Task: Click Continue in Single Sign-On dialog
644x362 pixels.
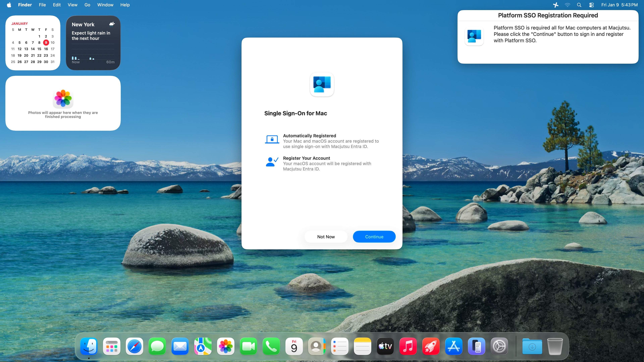Action: [x=374, y=237]
